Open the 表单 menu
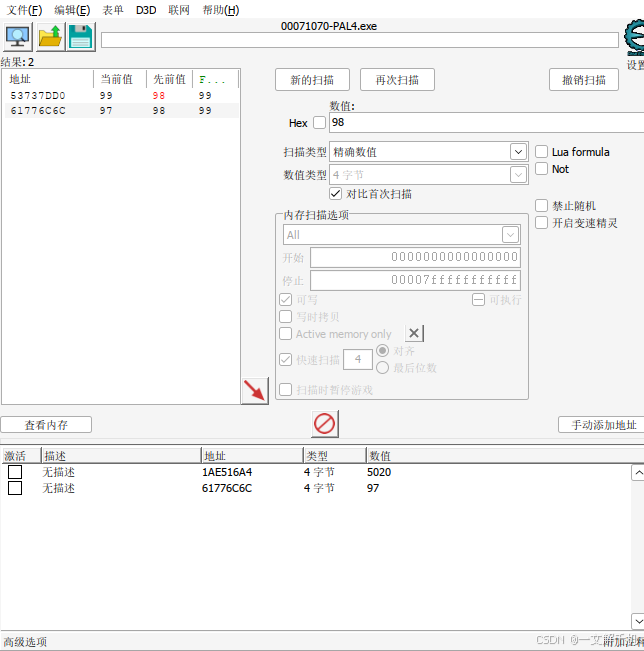Screen dimensions: 644x651 [113, 10]
